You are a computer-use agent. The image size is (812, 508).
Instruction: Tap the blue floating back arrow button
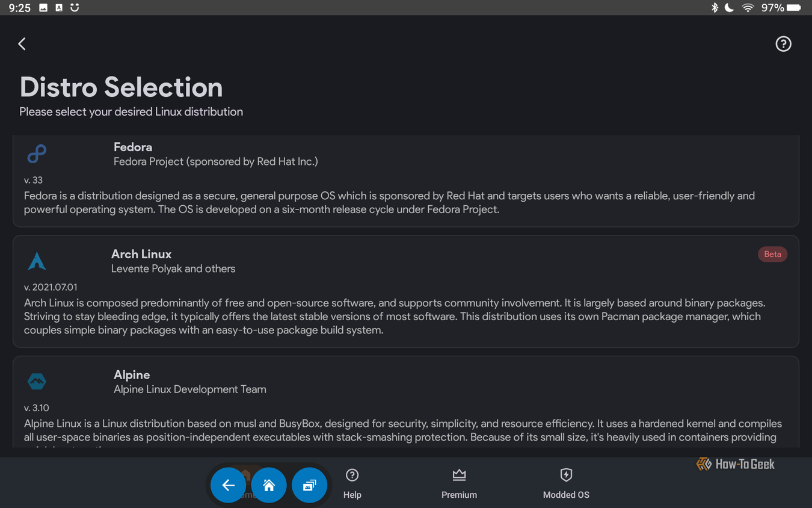tap(228, 485)
